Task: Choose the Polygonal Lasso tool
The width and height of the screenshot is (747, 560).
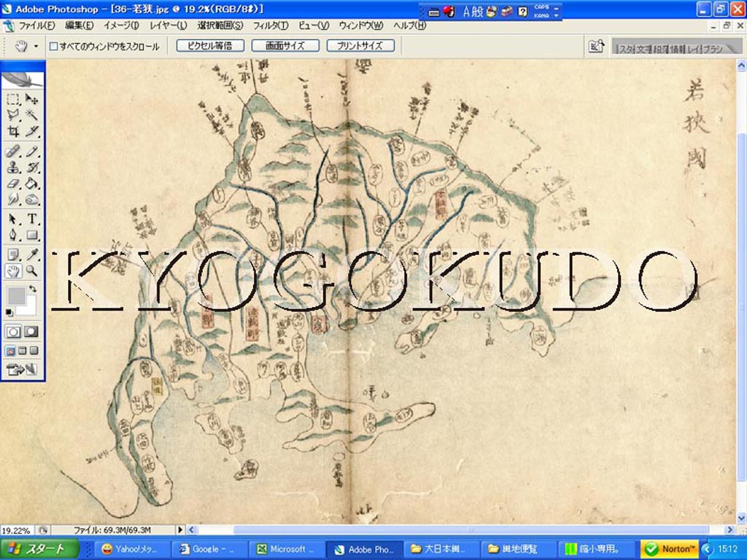Action: [x=13, y=114]
